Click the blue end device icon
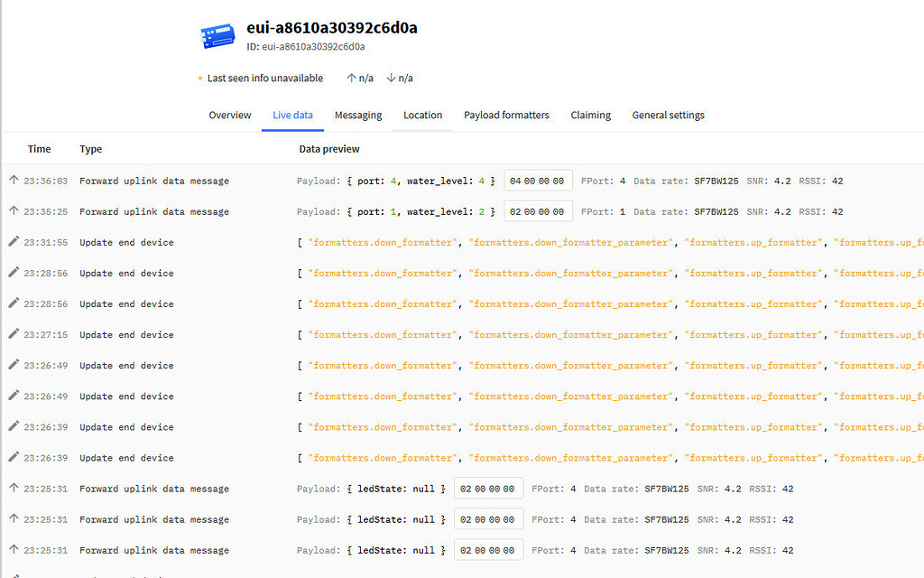924x578 pixels. [x=217, y=37]
